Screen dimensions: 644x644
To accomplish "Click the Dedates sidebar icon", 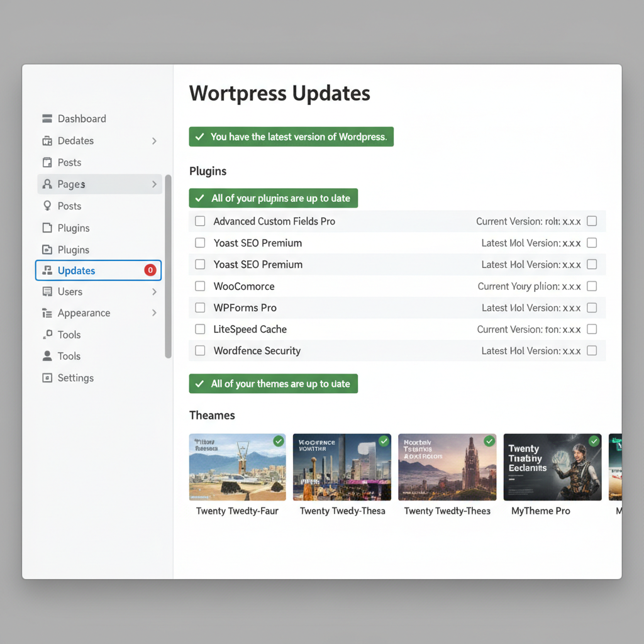I will tap(47, 141).
